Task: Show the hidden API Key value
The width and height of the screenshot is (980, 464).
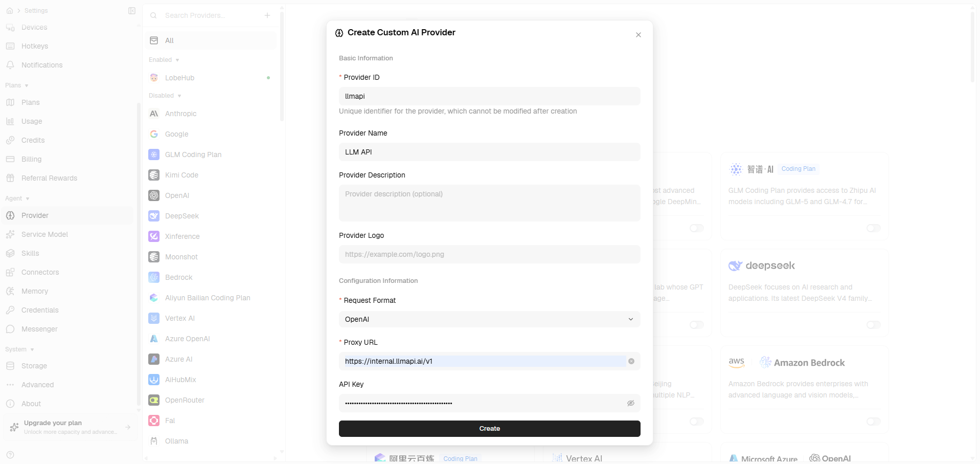Action: pyautogui.click(x=631, y=403)
